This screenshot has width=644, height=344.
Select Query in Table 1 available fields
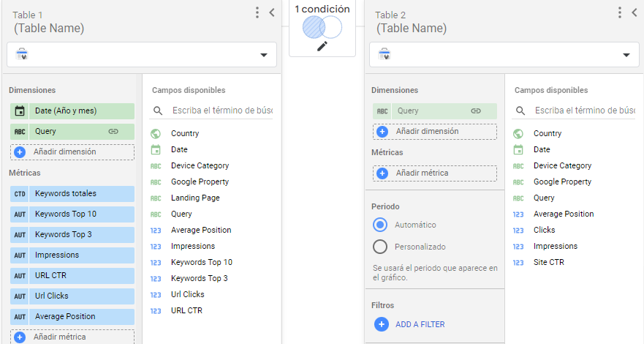pos(181,214)
